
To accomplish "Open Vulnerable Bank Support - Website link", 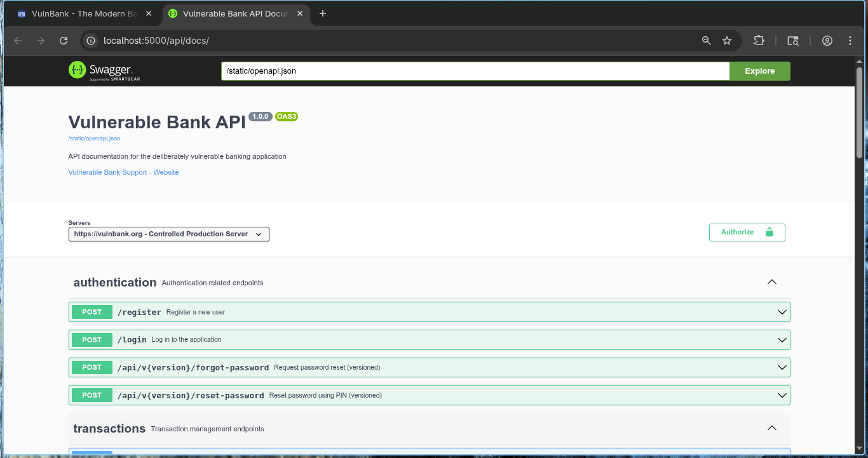I will (x=123, y=172).
